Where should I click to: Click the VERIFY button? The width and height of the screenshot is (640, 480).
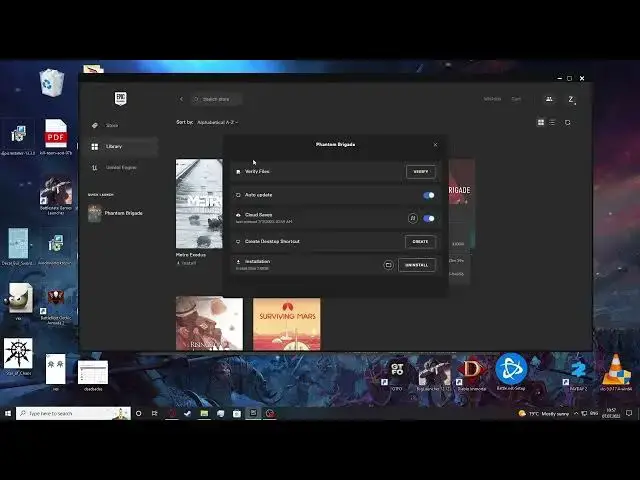tap(421, 172)
